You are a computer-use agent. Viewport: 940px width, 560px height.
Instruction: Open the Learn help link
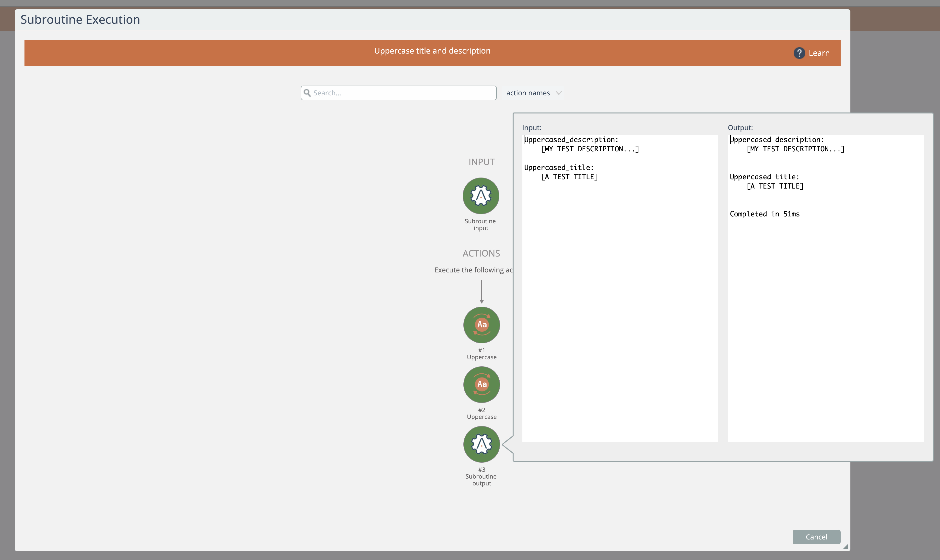pyautogui.click(x=819, y=53)
